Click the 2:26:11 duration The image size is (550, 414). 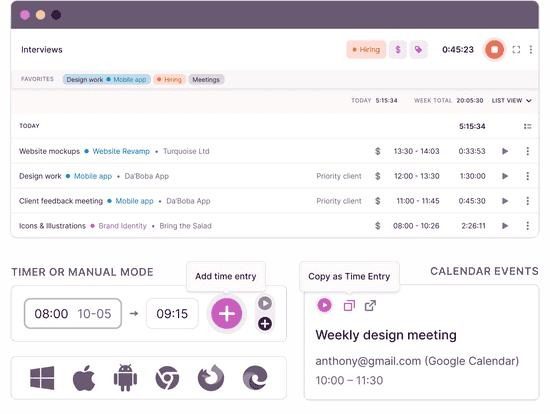[x=473, y=226]
